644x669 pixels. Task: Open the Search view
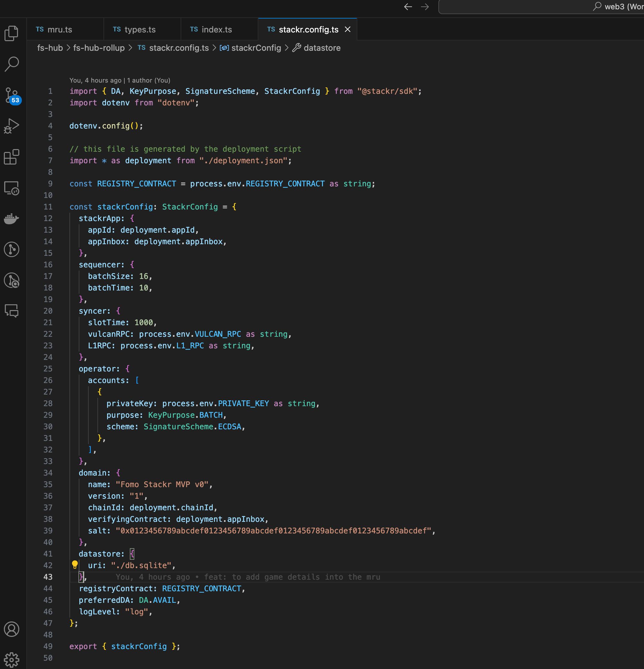coord(12,64)
